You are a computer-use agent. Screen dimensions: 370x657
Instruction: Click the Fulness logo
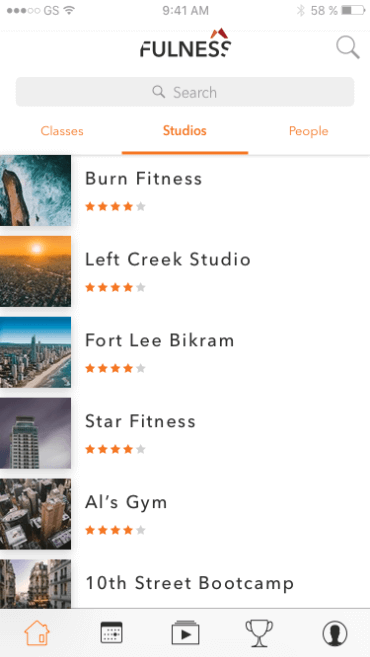click(185, 43)
